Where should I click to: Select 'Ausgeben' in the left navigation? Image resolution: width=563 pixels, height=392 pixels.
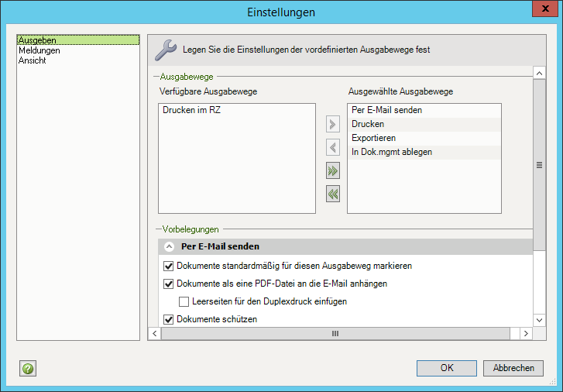pos(37,40)
